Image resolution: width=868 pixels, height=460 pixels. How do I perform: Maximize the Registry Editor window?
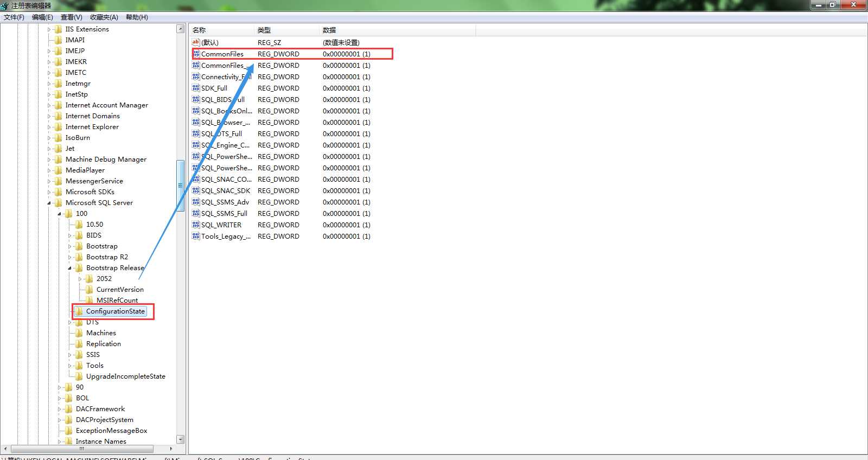833,5
